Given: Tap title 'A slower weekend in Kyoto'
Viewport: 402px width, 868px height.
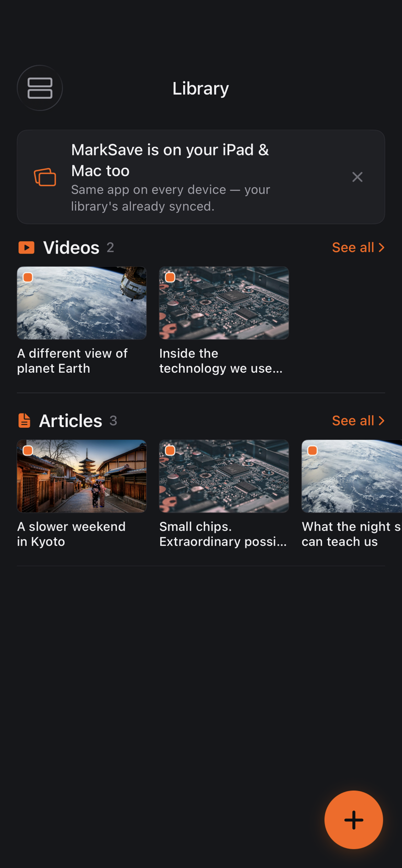Looking at the screenshot, I should tap(71, 534).
